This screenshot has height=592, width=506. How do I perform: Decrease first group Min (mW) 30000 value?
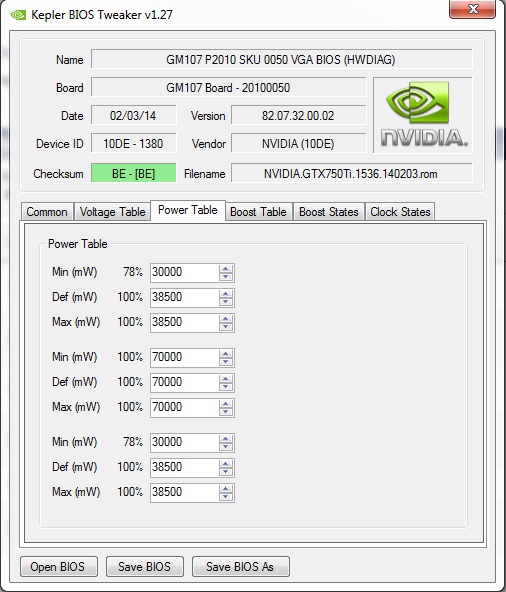click(x=226, y=277)
